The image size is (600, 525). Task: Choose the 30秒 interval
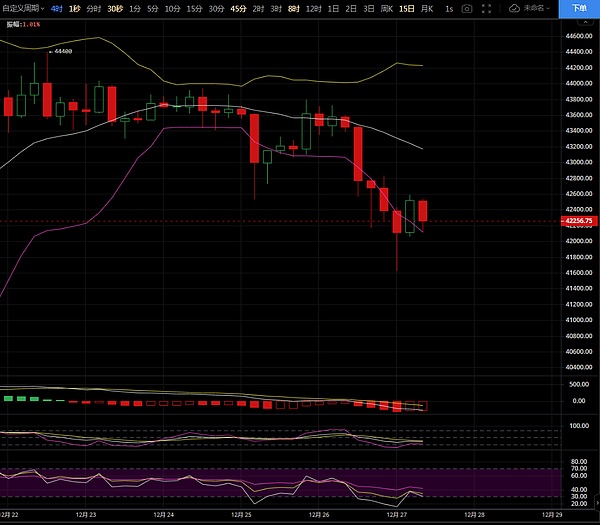(115, 8)
